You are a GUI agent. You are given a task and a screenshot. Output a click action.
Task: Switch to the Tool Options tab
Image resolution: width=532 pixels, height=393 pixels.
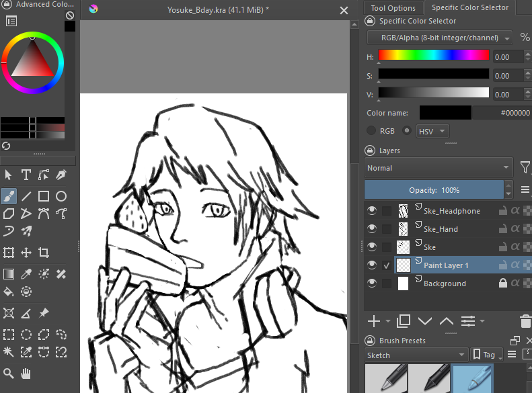click(393, 8)
